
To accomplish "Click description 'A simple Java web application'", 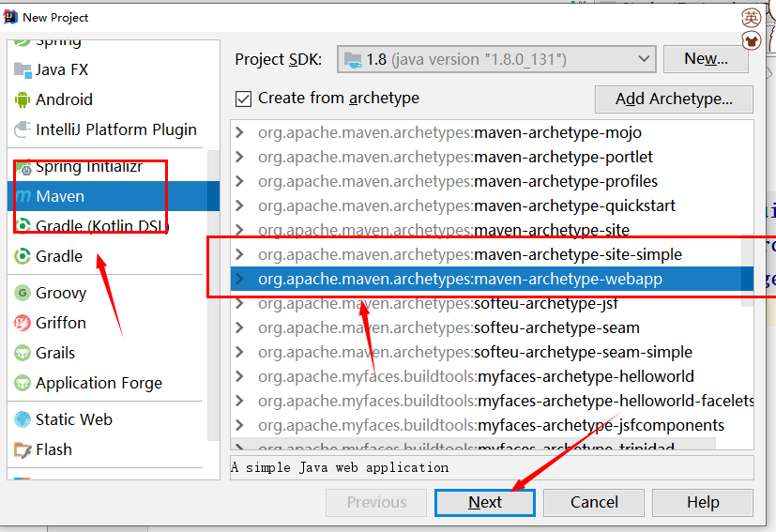I will click(x=340, y=467).
